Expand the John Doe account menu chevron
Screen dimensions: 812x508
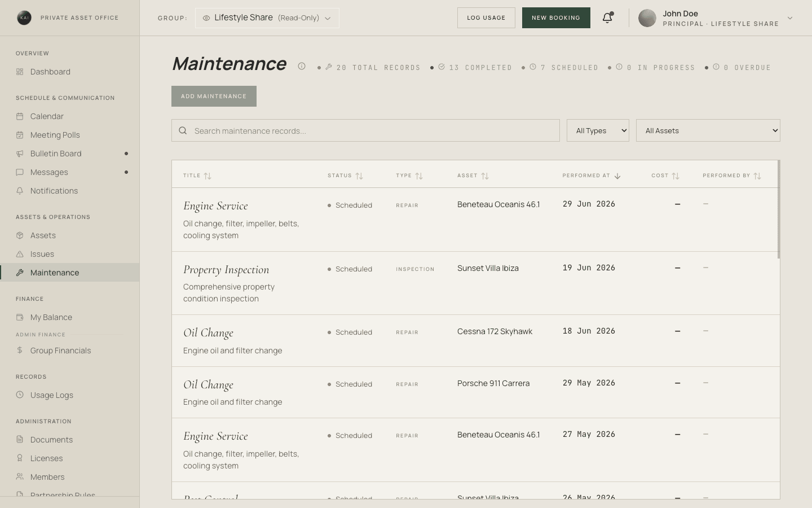(x=790, y=18)
